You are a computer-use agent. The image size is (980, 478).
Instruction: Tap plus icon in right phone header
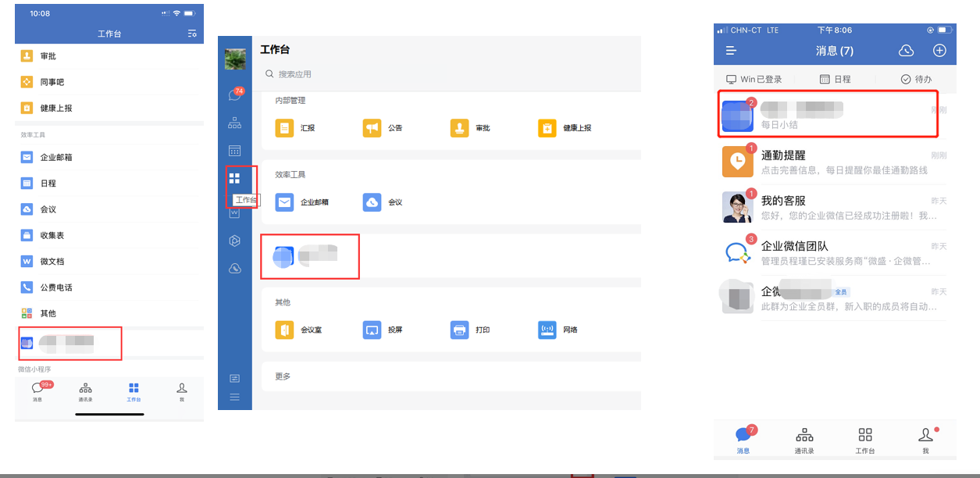click(x=940, y=51)
